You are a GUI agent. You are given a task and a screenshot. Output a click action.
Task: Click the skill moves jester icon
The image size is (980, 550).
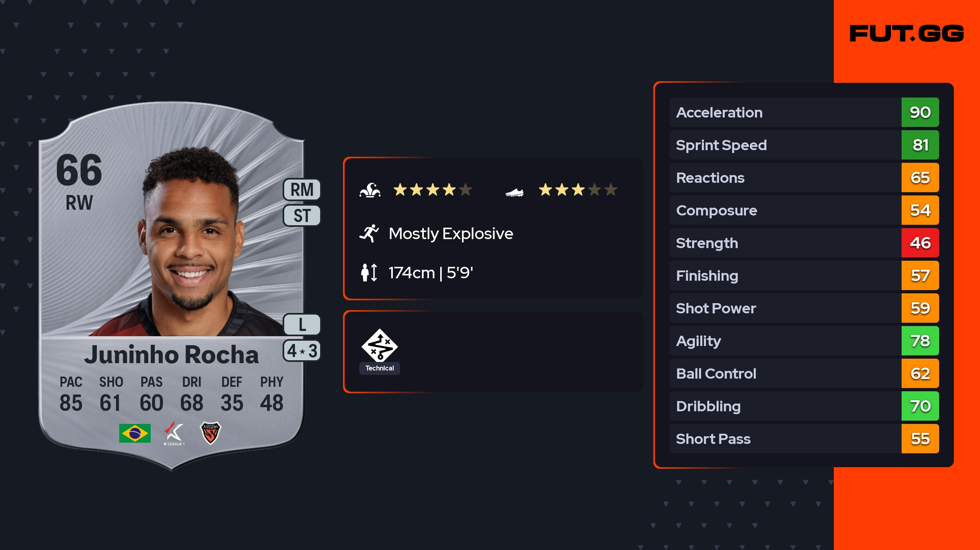tap(370, 190)
